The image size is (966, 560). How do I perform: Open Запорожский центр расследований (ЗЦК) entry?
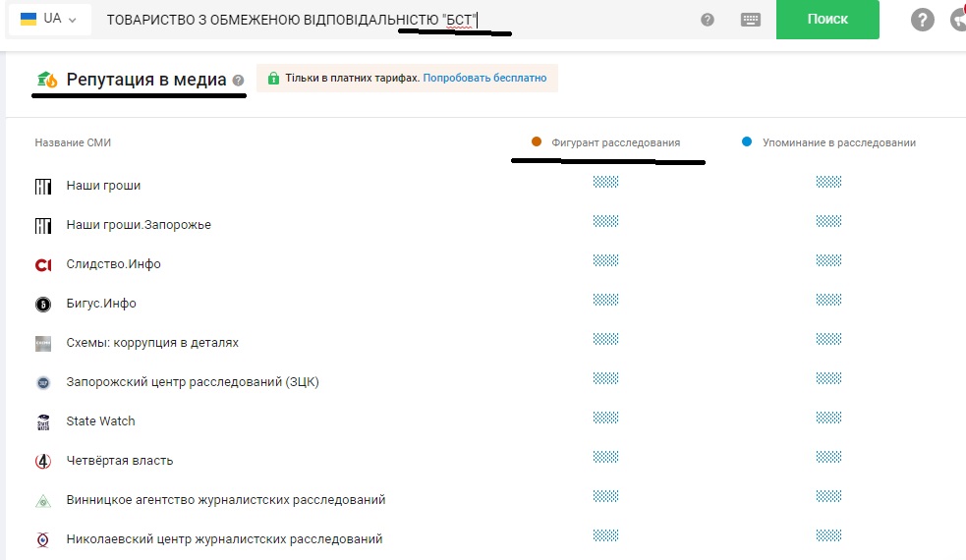tap(192, 382)
